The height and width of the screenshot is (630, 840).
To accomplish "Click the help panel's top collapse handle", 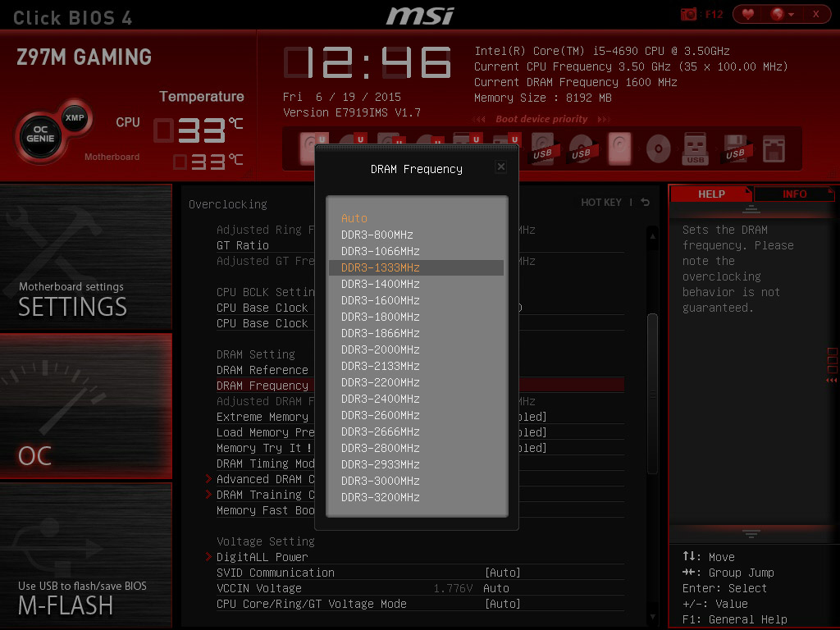I will pyautogui.click(x=751, y=209).
